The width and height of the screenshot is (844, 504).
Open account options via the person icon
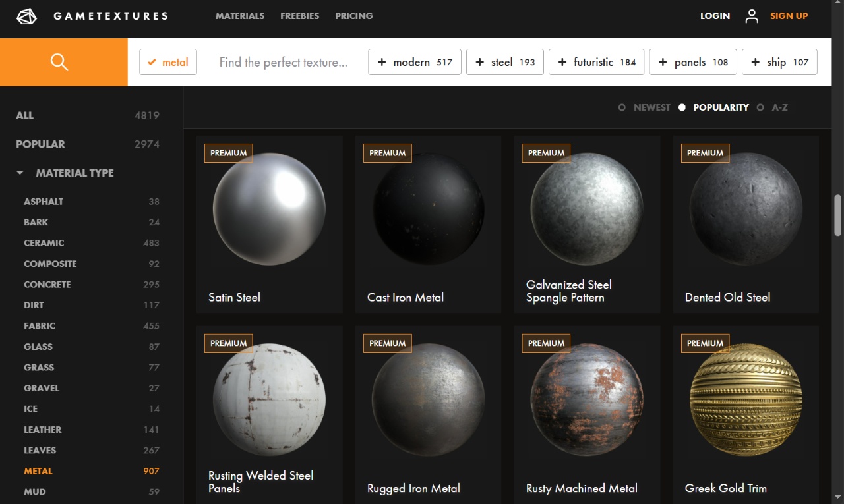[751, 16]
